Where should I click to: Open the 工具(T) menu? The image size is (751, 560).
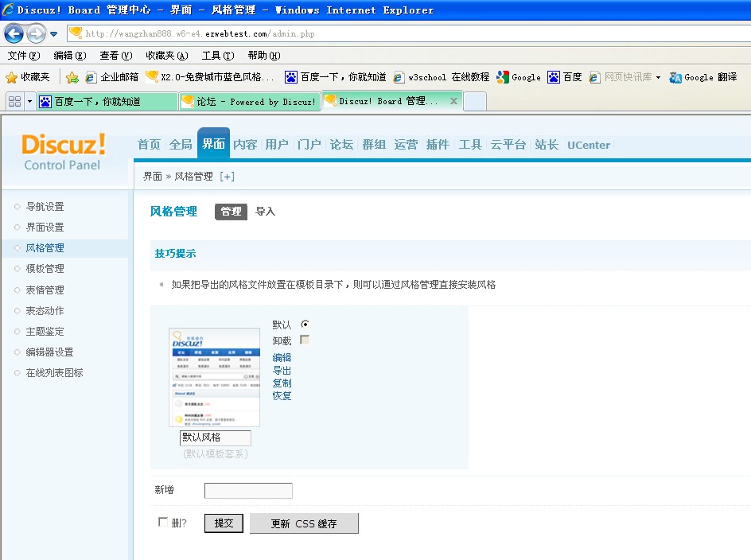click(x=218, y=56)
